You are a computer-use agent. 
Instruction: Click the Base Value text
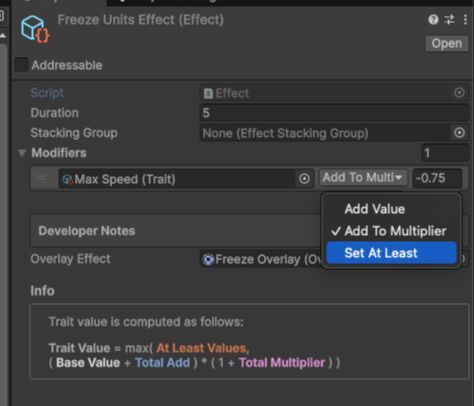(88, 363)
